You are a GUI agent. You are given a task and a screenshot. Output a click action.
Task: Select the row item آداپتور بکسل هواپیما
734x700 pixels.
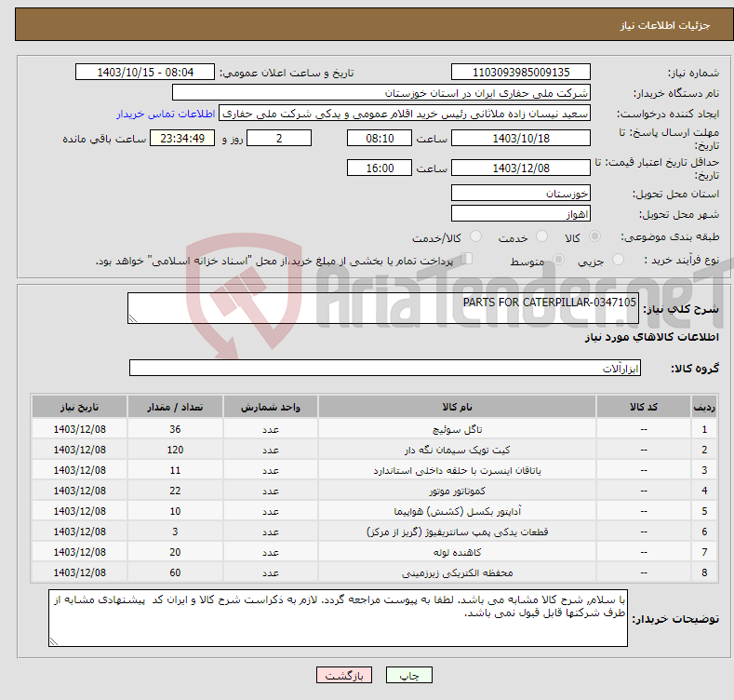(x=457, y=511)
